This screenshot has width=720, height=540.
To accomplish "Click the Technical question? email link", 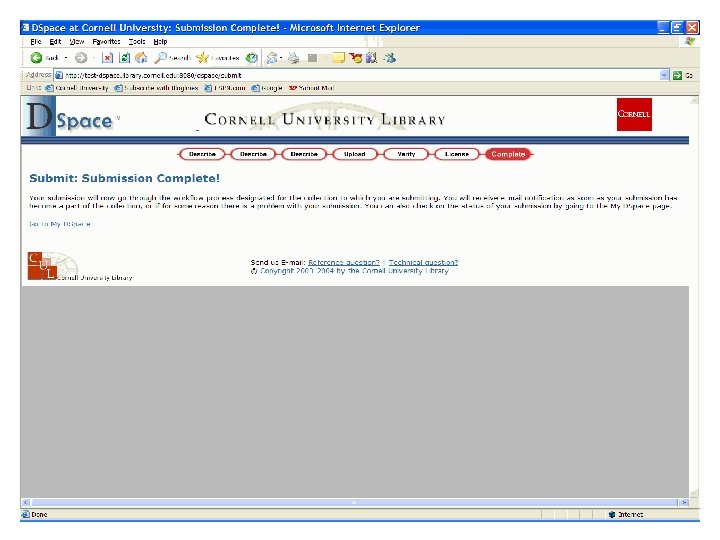I will point(423,262).
